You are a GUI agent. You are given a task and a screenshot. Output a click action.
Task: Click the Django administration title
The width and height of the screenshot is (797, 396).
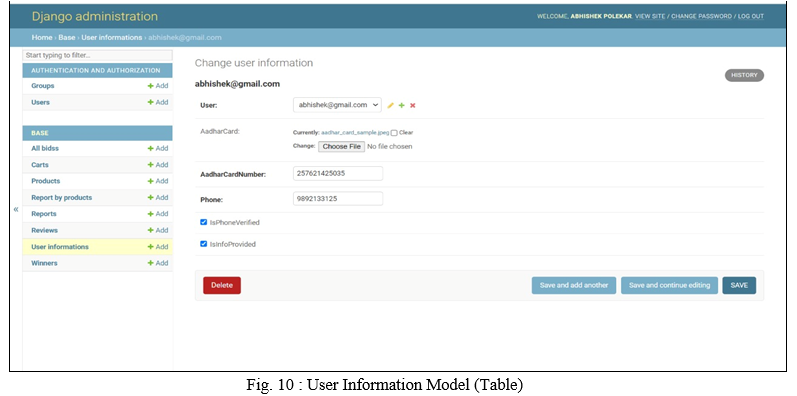[x=95, y=16]
